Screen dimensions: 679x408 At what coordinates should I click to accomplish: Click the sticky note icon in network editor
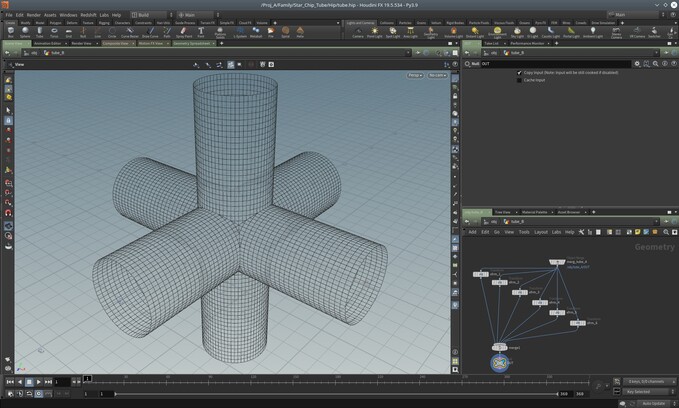pos(637,232)
